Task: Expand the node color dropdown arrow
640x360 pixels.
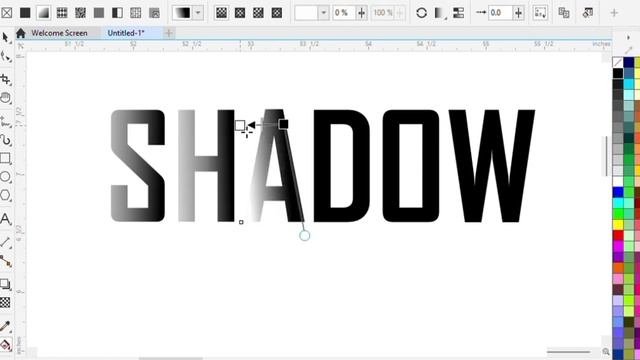Action: click(324, 13)
